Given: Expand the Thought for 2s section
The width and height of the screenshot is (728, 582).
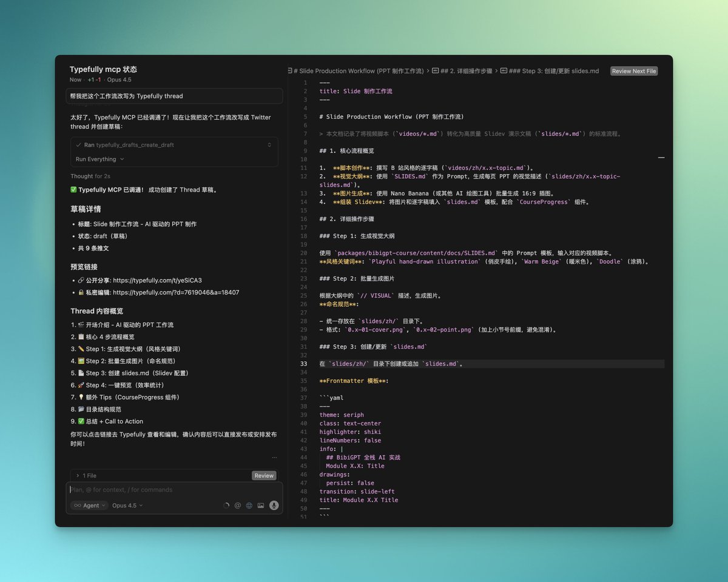Looking at the screenshot, I should 90,176.
